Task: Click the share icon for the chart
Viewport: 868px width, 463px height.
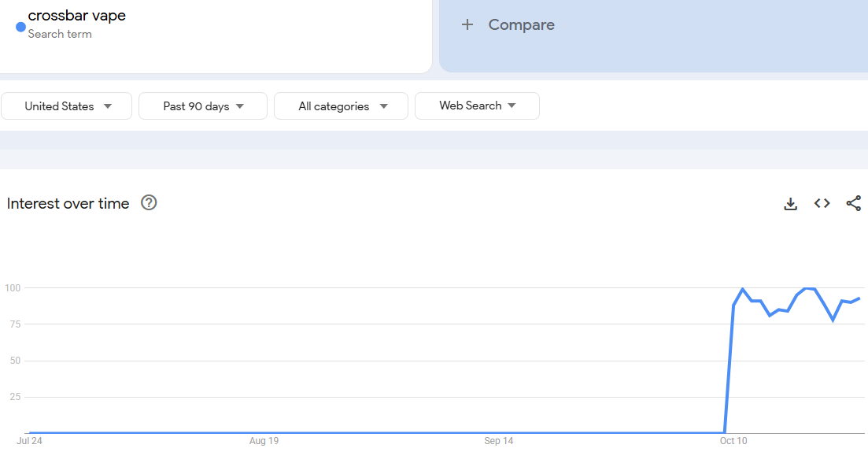Action: (854, 204)
